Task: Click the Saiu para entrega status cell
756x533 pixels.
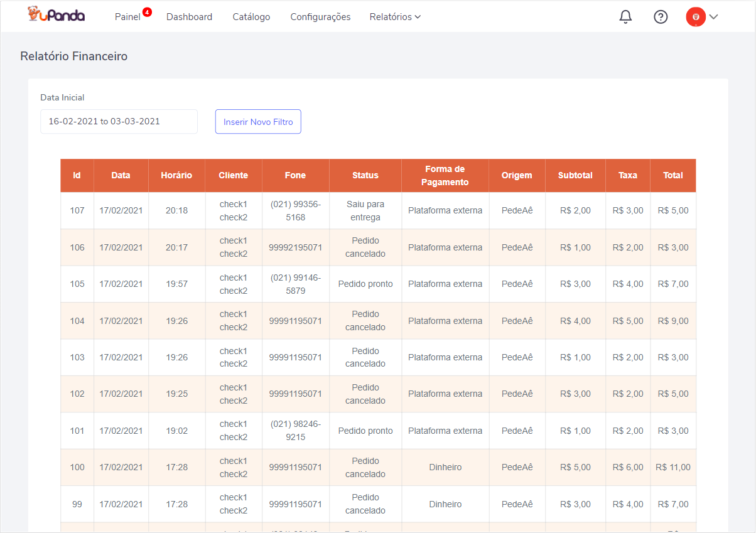Action: pos(365,211)
